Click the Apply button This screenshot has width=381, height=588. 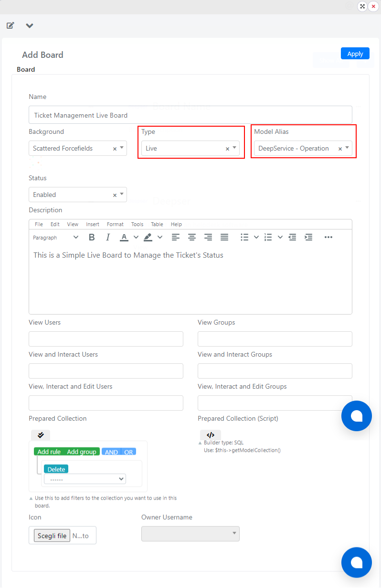(355, 54)
